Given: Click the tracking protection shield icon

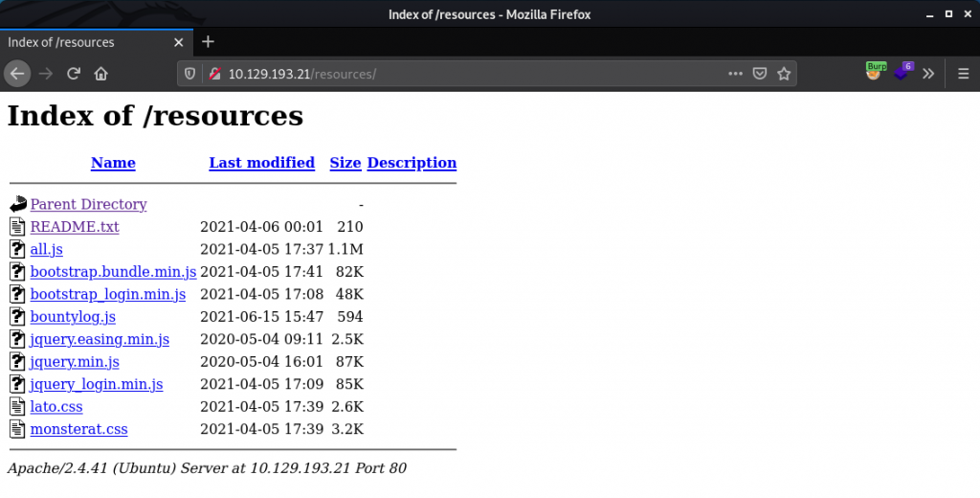Looking at the screenshot, I should 189,74.
